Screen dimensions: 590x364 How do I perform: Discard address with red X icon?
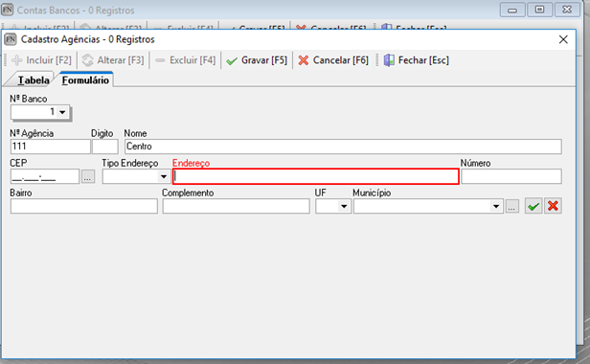click(553, 206)
